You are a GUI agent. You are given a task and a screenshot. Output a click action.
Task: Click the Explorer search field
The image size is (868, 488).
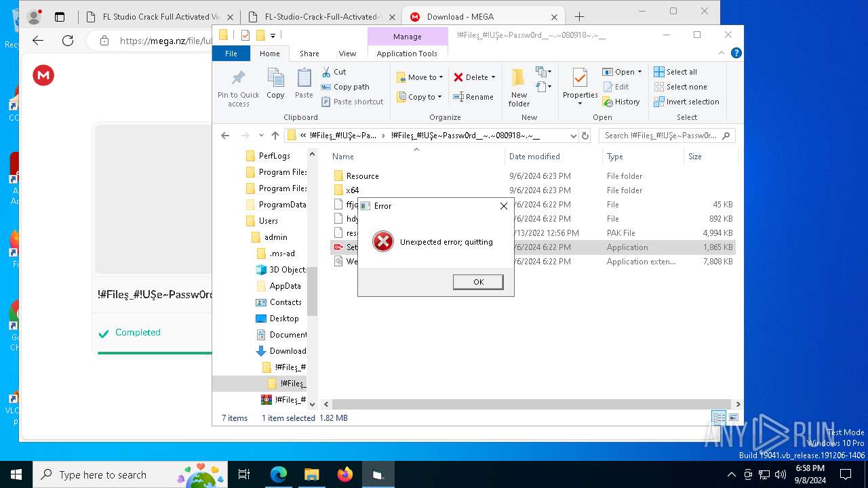667,136
